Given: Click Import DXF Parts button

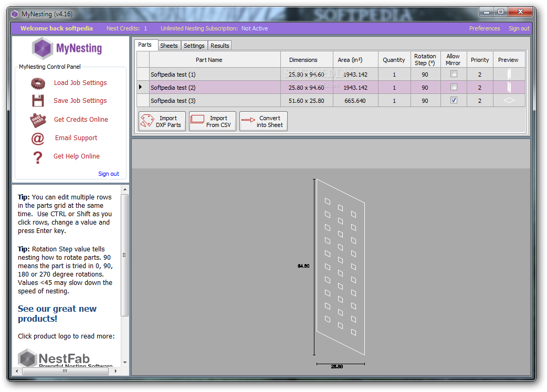Looking at the screenshot, I should coord(162,121).
